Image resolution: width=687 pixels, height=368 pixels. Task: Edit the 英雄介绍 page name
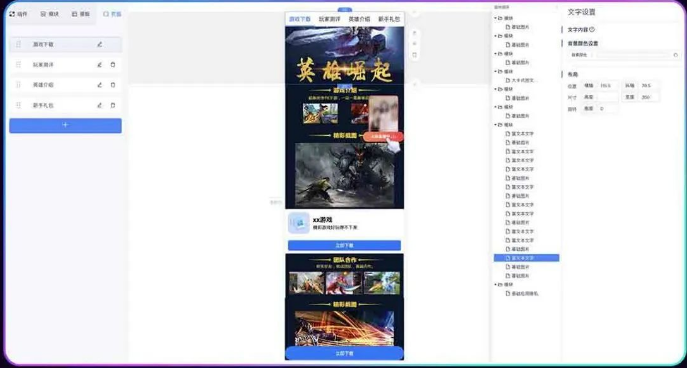click(99, 85)
